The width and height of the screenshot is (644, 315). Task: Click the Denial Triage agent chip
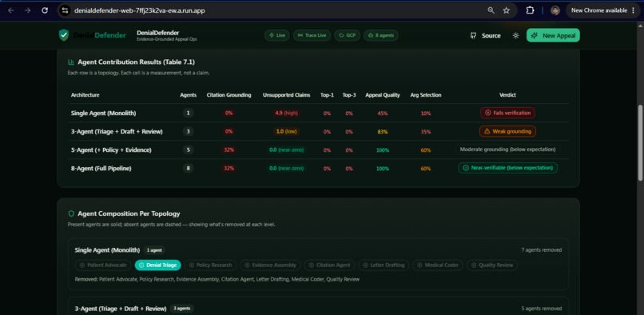click(x=157, y=265)
